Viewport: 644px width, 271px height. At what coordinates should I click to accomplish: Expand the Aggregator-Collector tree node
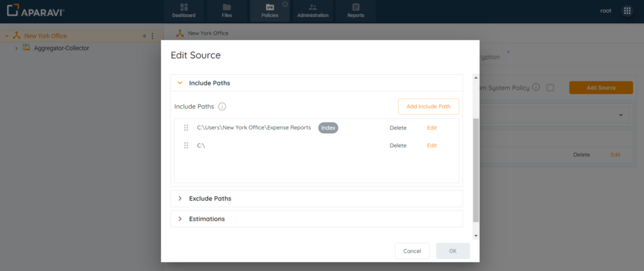16,48
